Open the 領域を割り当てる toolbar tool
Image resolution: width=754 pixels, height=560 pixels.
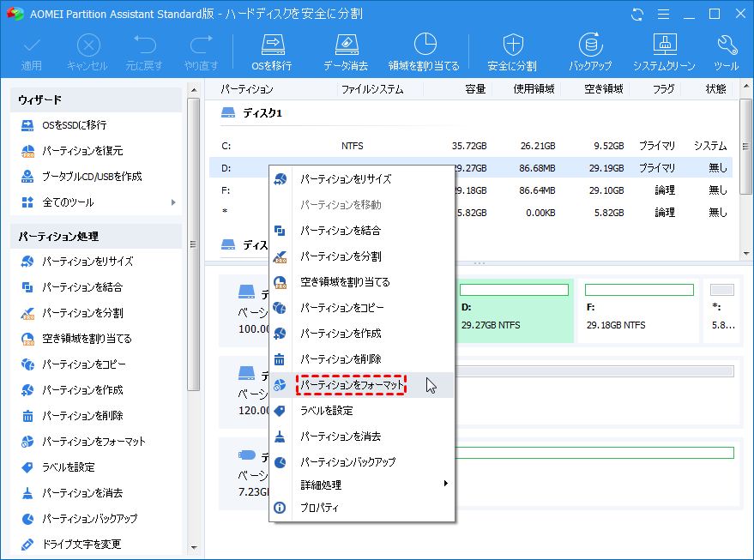click(424, 52)
